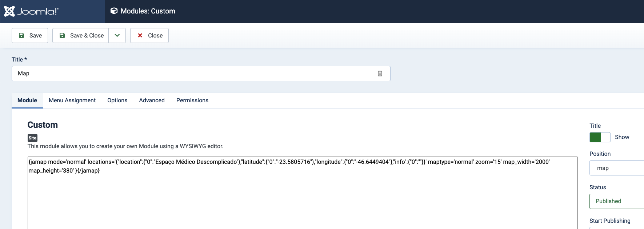Switch to the Menu Assignment tab
Viewport: 644px width, 229px height.
tap(72, 100)
